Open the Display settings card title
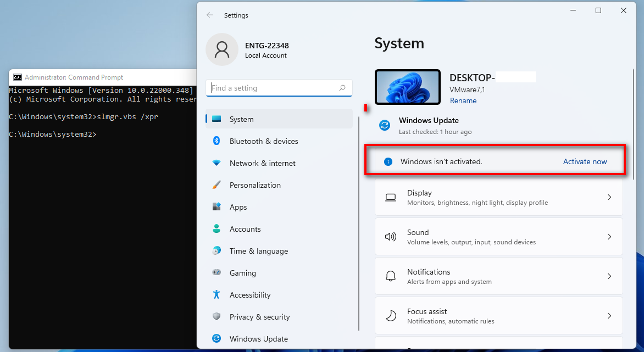This screenshot has width=644, height=352. (x=419, y=193)
